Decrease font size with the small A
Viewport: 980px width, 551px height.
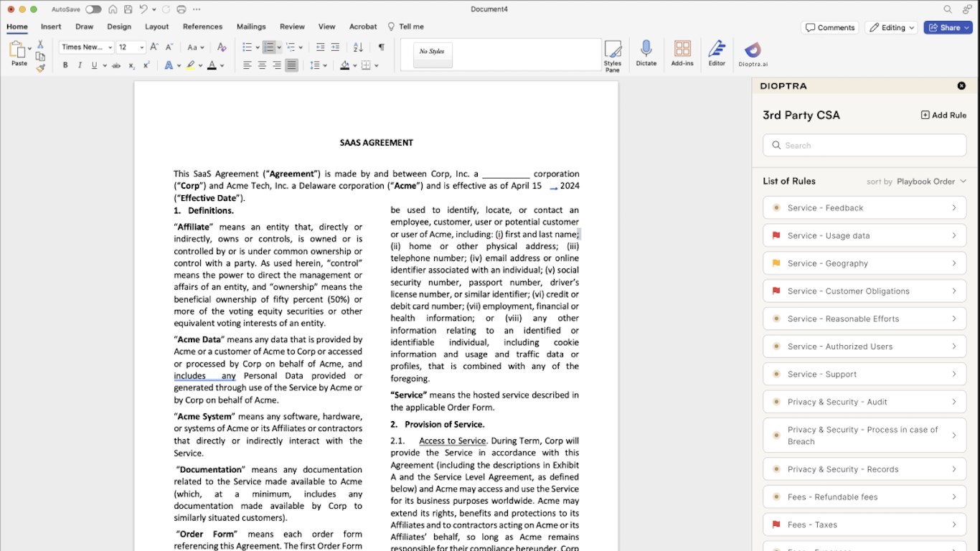[x=169, y=47]
